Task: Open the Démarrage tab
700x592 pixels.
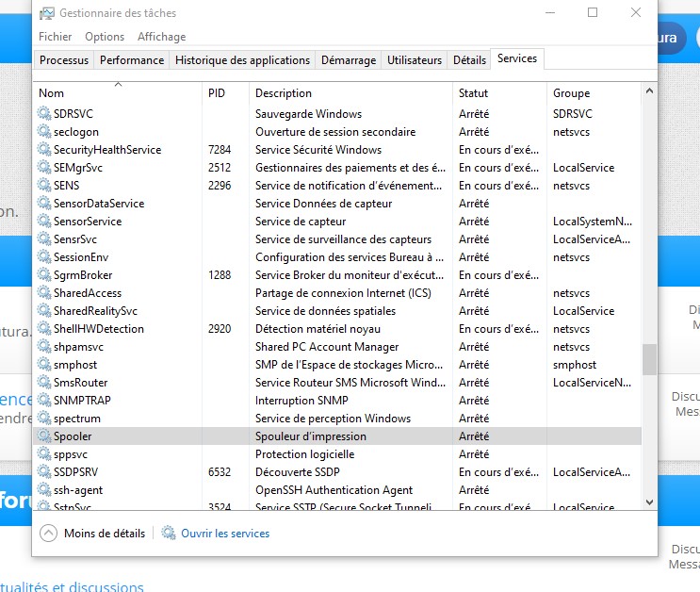Action: [x=349, y=60]
